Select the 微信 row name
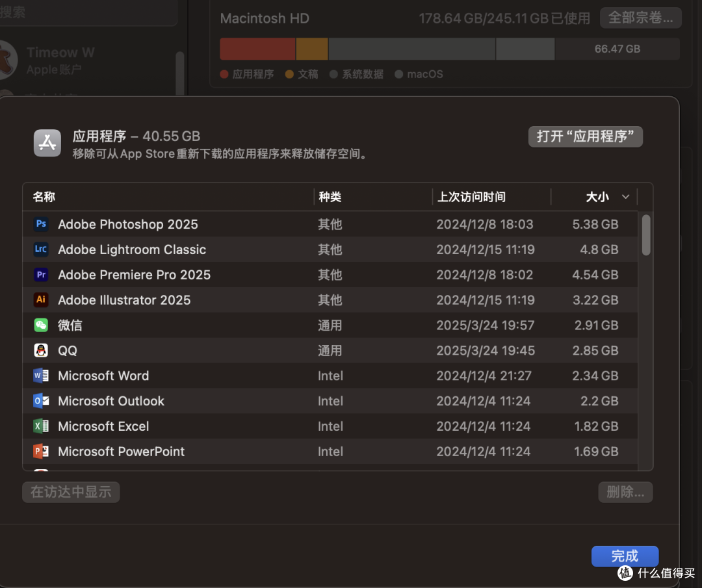Image resolution: width=702 pixels, height=588 pixels. (x=70, y=326)
